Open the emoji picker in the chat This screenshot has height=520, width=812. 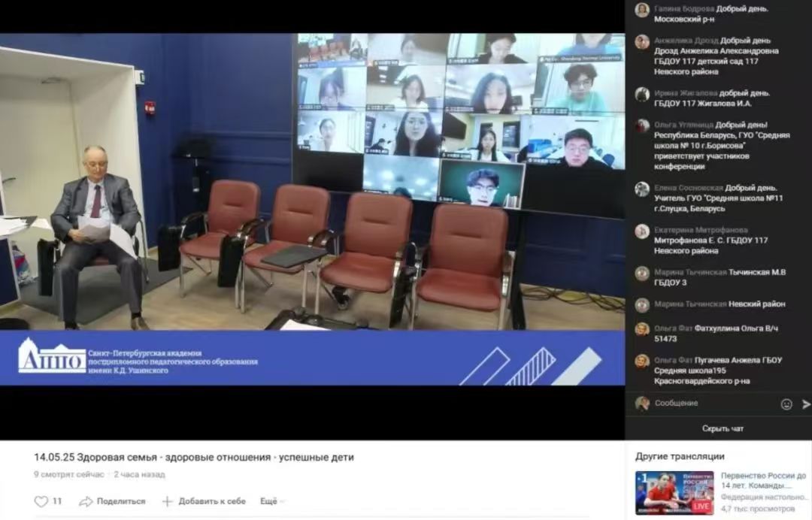coord(786,404)
